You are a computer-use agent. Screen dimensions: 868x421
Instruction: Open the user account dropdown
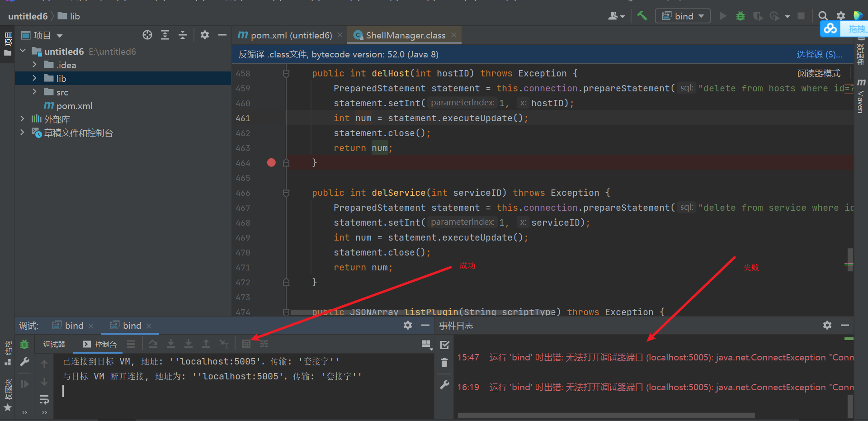pos(616,16)
